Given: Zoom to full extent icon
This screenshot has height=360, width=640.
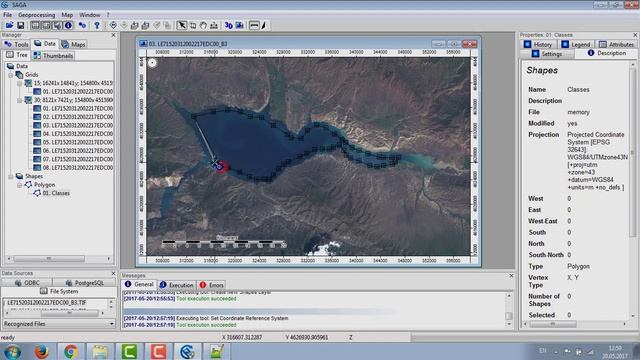Looking at the screenshot, I should [134, 25].
